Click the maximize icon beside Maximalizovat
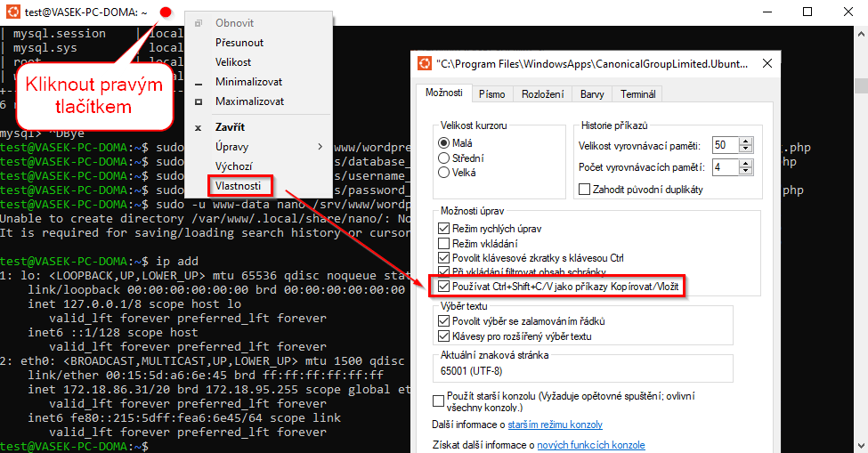The image size is (868, 453). 199,101
